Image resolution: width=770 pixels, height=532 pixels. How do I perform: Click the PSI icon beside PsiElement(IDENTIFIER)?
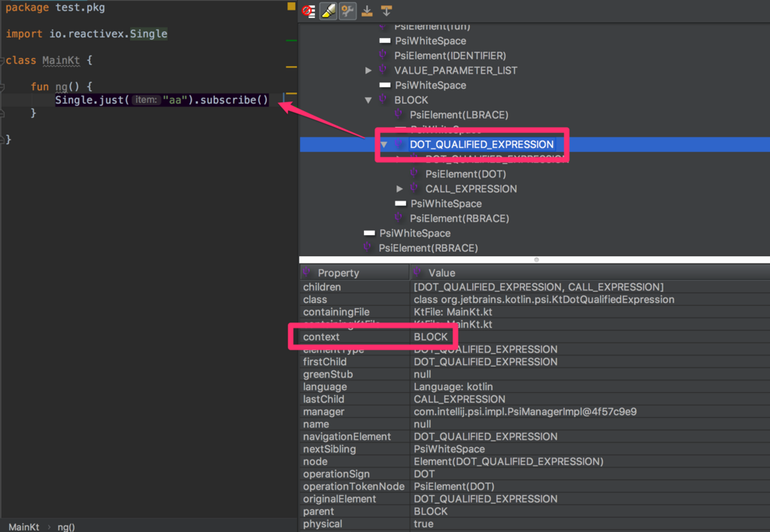click(x=383, y=55)
